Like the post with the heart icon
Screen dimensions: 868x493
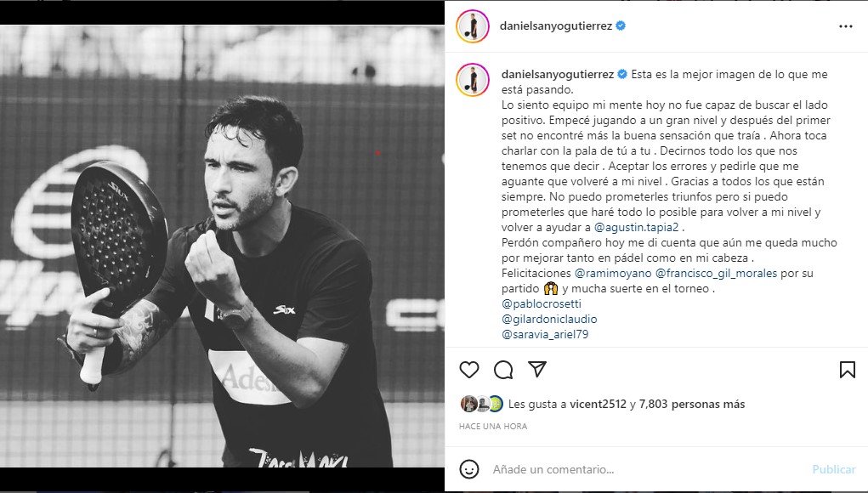pyautogui.click(x=469, y=370)
